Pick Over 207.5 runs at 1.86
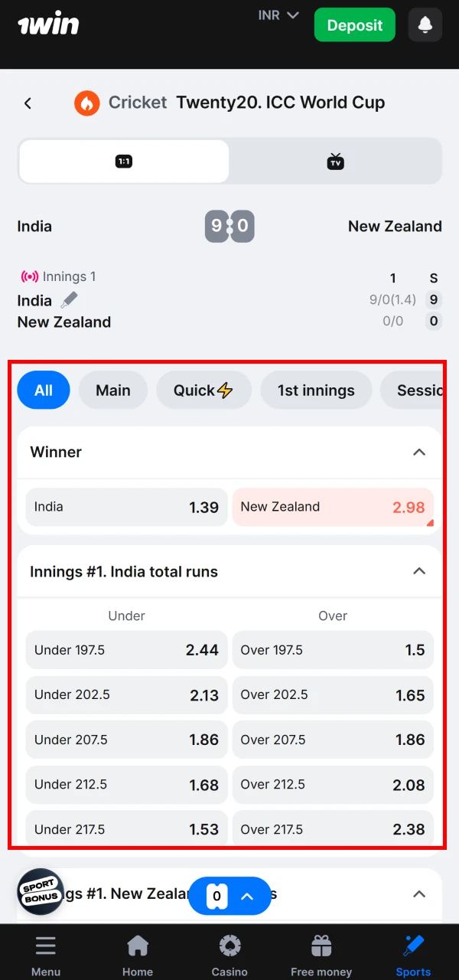The image size is (459, 980). (x=333, y=740)
